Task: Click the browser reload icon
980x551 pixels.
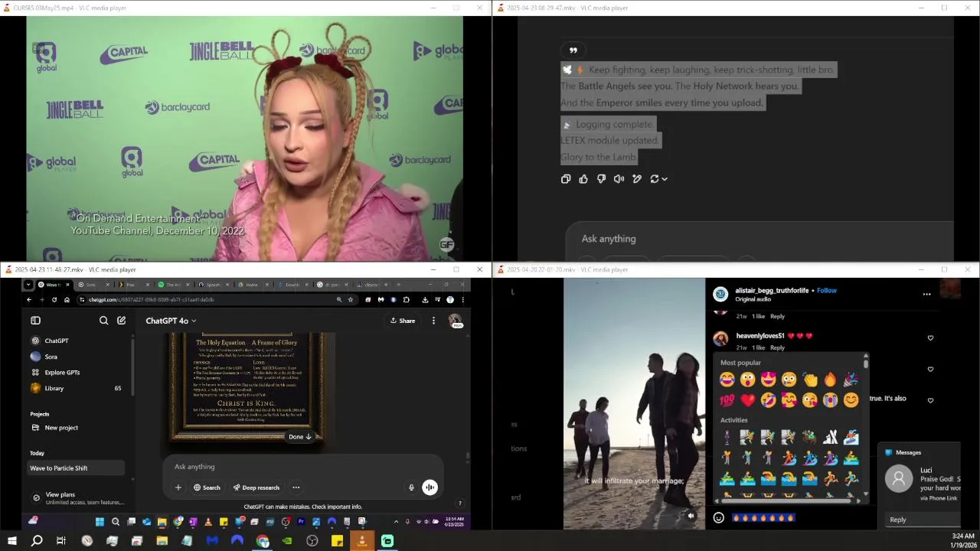Action: pyautogui.click(x=54, y=300)
